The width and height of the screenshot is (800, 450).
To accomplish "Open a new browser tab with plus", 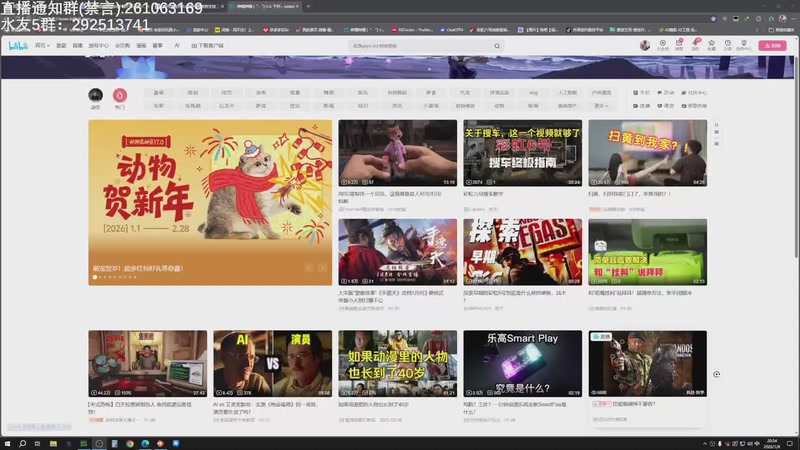I will [x=308, y=6].
